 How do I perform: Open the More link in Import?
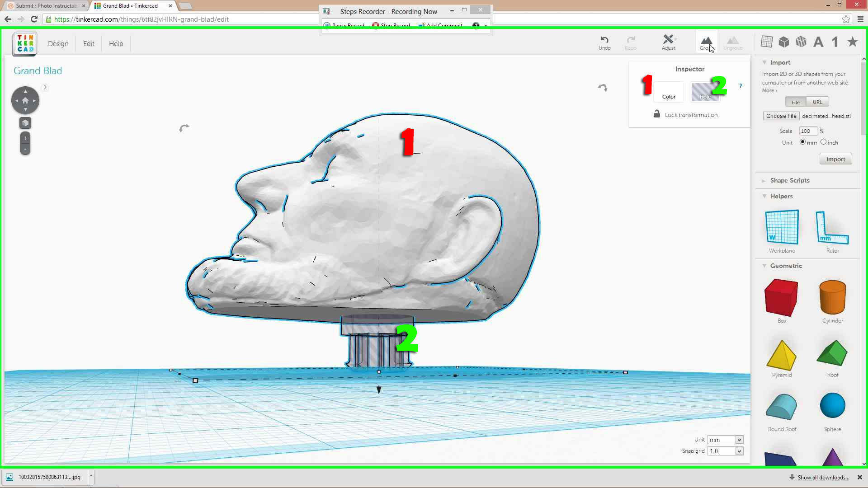(x=769, y=90)
